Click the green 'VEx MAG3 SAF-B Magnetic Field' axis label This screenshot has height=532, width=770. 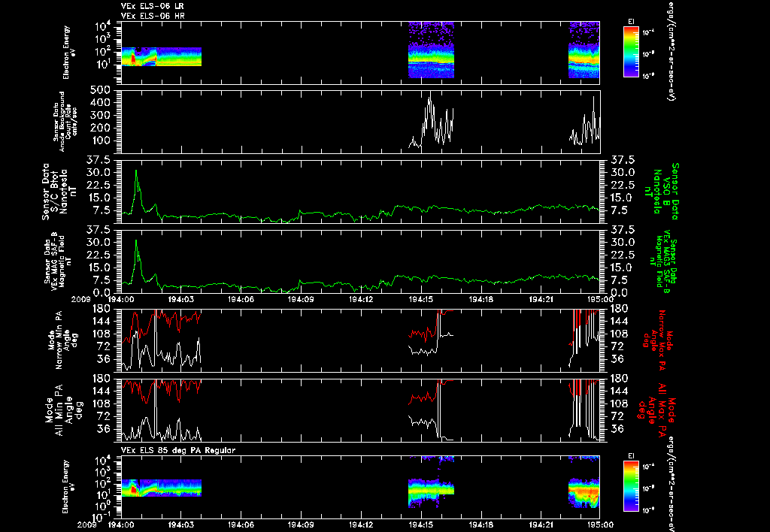tap(663, 261)
